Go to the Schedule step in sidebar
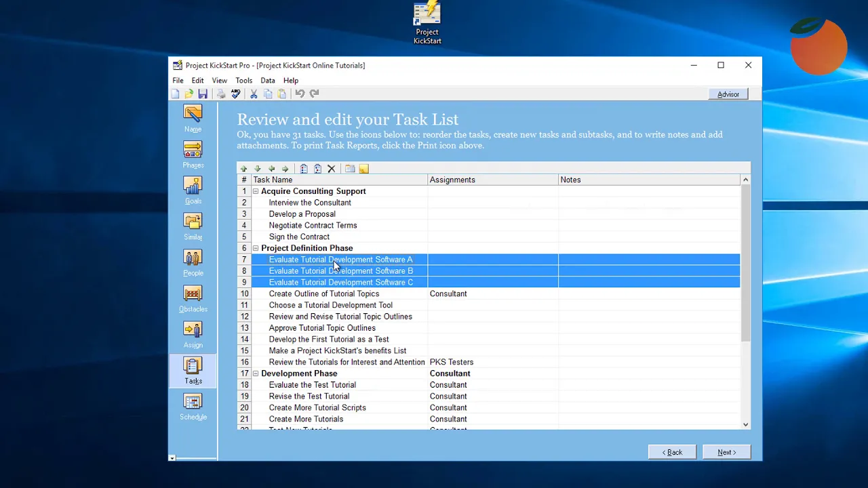Screen dimensions: 868x488 (193, 407)
